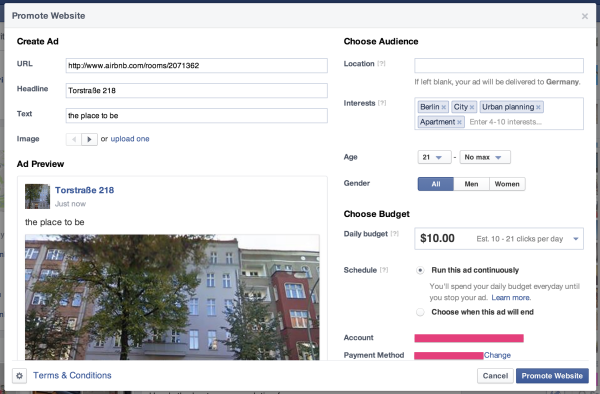
Task: Click the large building photo in preview
Action: coord(172,297)
